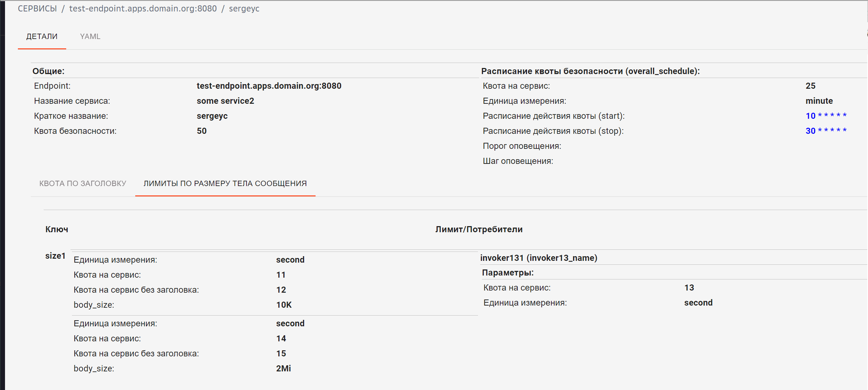Open the stop schedule link "30 * * * * *"
Screen dimensions: 868x390
(826, 131)
